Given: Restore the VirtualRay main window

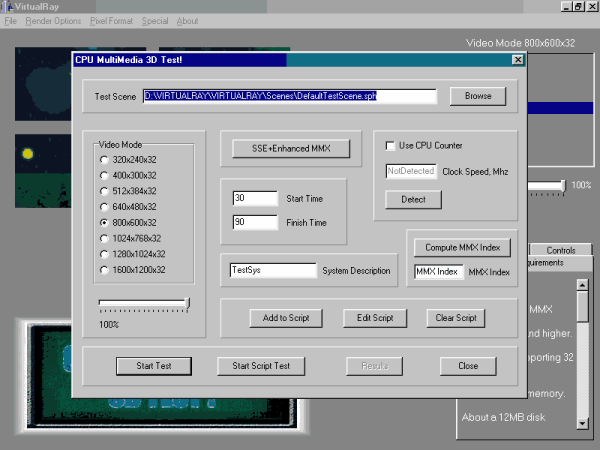Looking at the screenshot, I should tap(578, 6).
